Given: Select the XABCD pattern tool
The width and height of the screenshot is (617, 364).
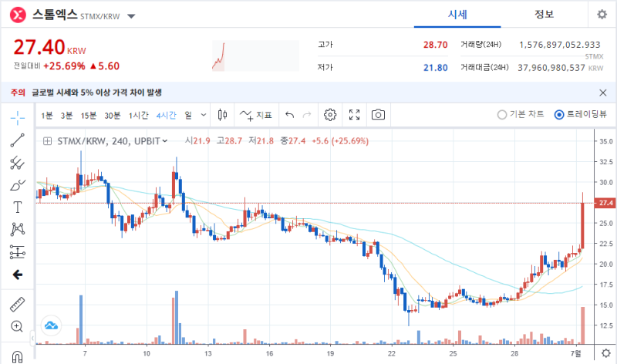Looking at the screenshot, I should tap(17, 229).
